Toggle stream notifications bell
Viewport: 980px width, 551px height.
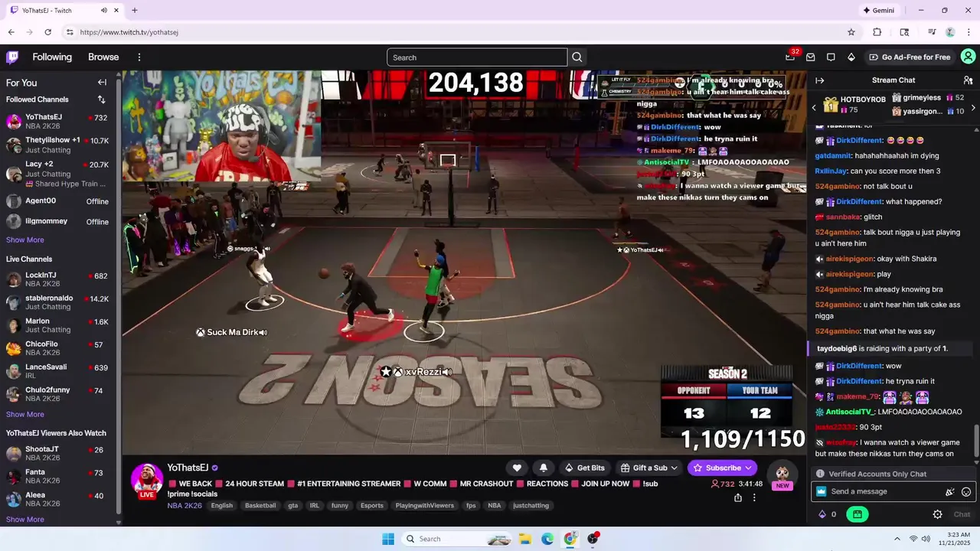pos(544,468)
